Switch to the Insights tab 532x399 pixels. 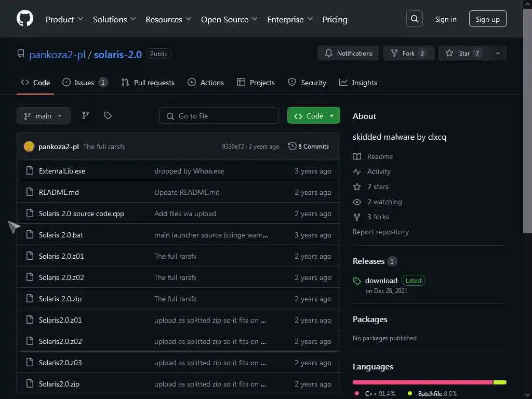click(358, 83)
